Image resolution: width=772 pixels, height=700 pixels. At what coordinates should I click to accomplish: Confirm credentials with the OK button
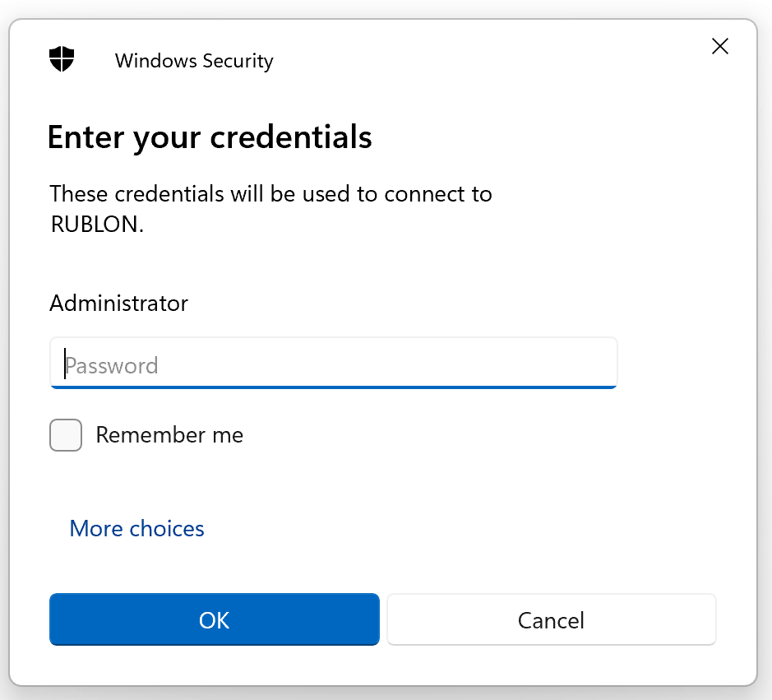[x=214, y=619]
